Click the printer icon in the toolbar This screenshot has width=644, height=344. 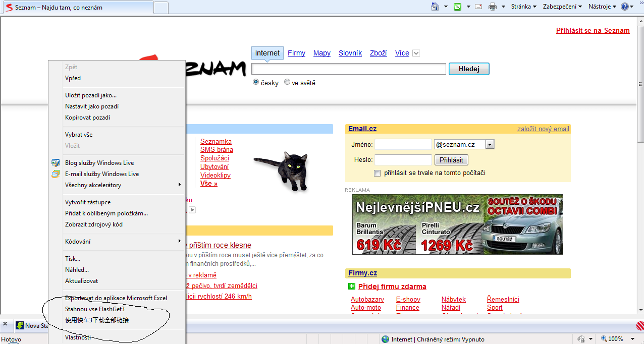493,7
